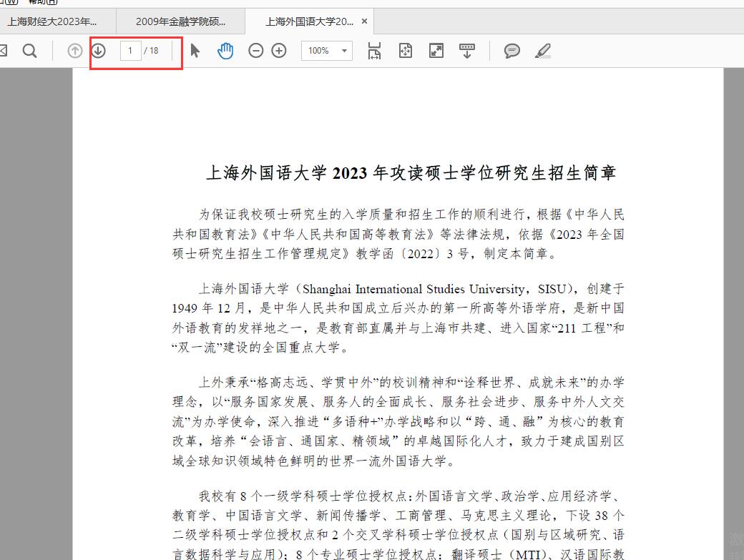The width and height of the screenshot is (744, 560).
Task: Click the fit one full page icon
Action: 405,50
